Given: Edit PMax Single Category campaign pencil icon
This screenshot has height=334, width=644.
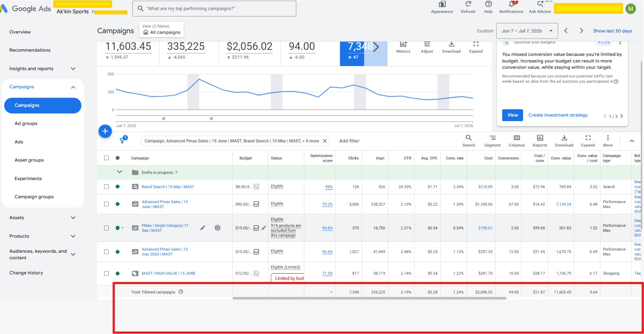Looking at the screenshot, I should (x=203, y=228).
